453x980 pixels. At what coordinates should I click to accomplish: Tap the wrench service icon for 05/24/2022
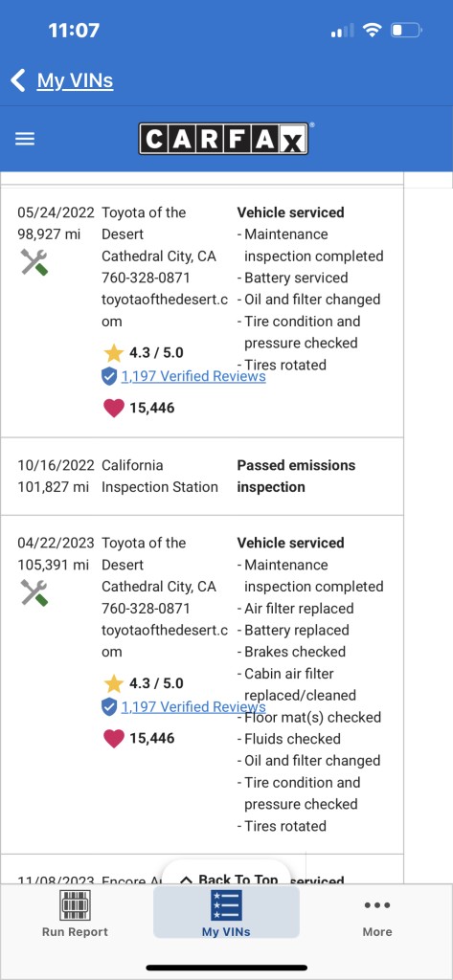click(34, 262)
